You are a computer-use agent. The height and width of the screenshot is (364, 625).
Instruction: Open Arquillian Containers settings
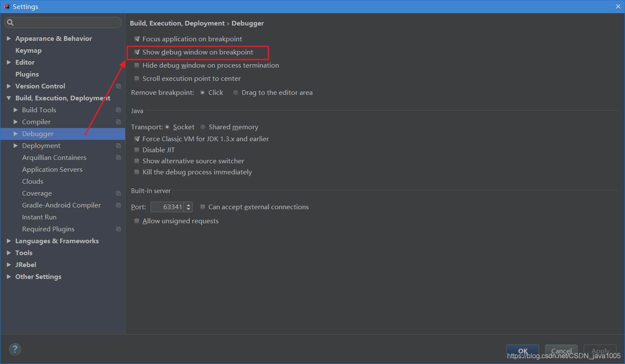pos(54,158)
